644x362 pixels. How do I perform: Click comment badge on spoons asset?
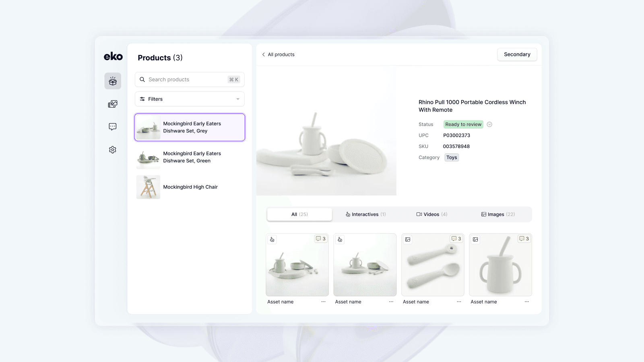click(456, 239)
